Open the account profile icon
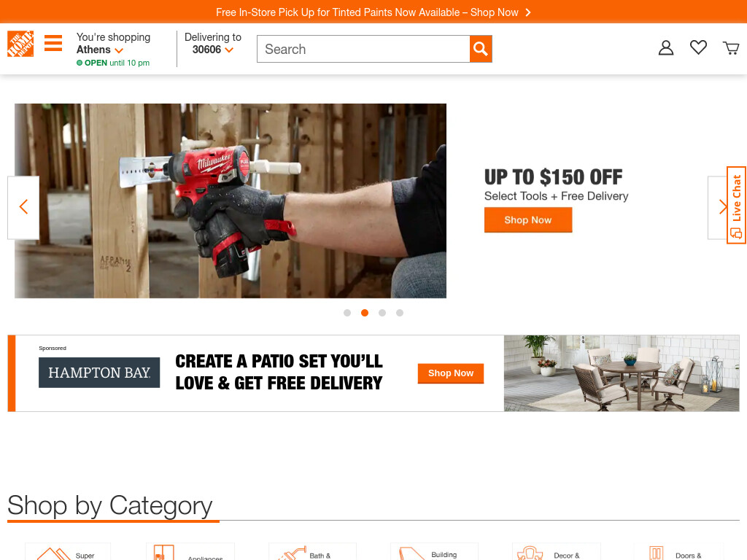 [x=665, y=47]
